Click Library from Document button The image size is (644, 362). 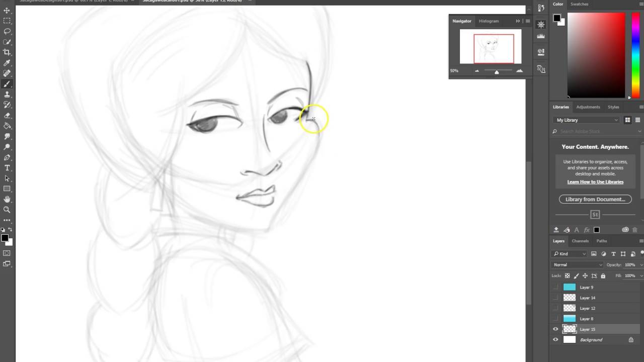pyautogui.click(x=595, y=199)
